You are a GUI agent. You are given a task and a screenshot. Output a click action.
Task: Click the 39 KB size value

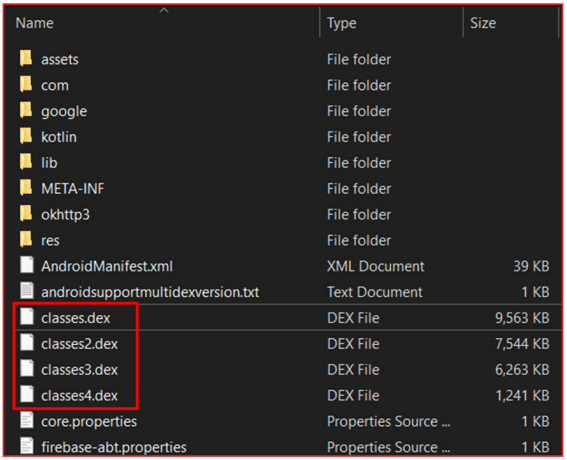click(531, 267)
